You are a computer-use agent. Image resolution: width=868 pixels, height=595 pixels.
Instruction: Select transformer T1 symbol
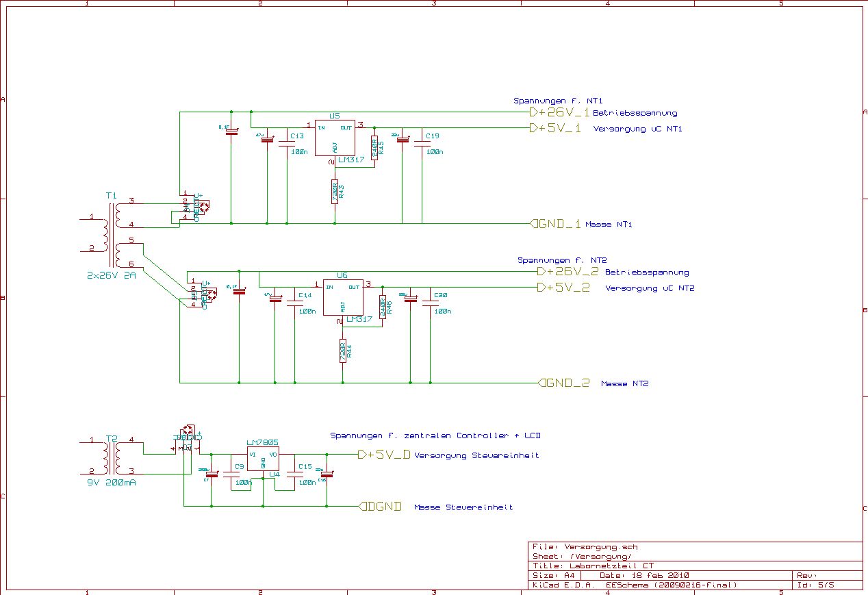point(112,234)
